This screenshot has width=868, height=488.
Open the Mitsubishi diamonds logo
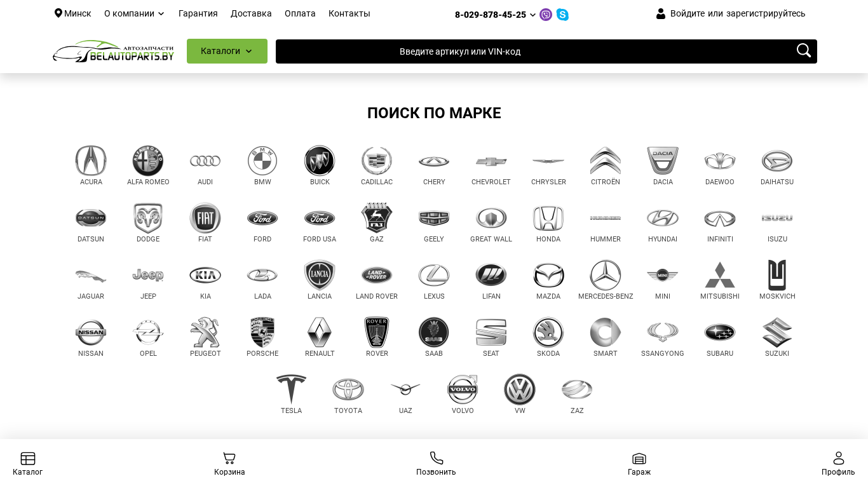pyautogui.click(x=720, y=275)
